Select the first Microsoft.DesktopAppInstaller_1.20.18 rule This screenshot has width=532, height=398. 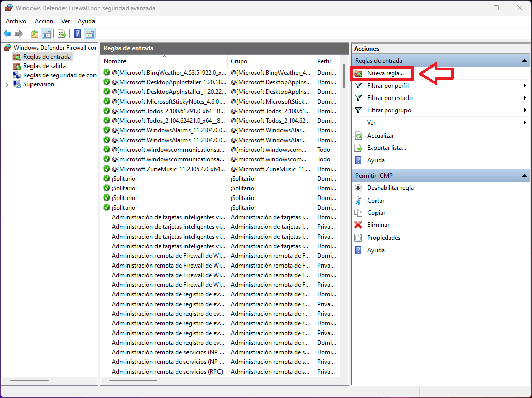click(x=221, y=82)
